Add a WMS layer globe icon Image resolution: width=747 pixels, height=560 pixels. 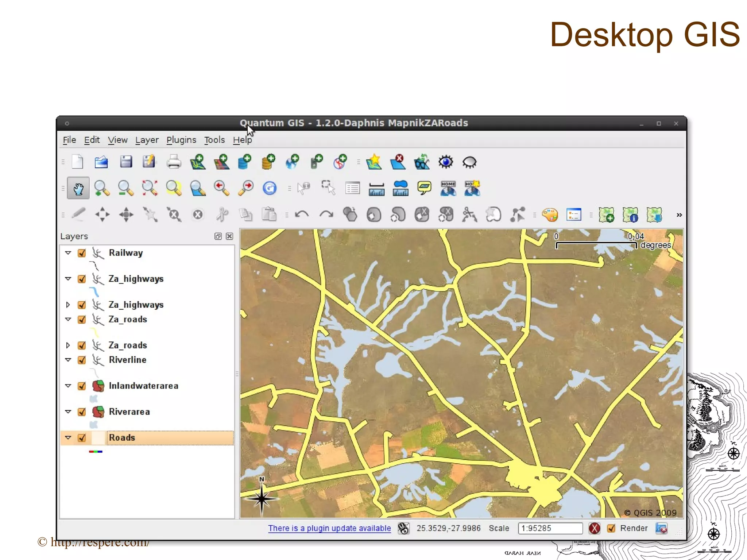pos(293,162)
